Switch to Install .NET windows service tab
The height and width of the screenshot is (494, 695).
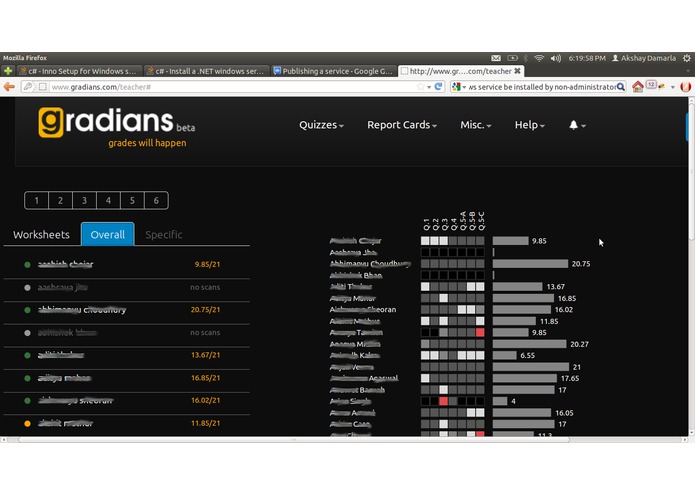207,71
